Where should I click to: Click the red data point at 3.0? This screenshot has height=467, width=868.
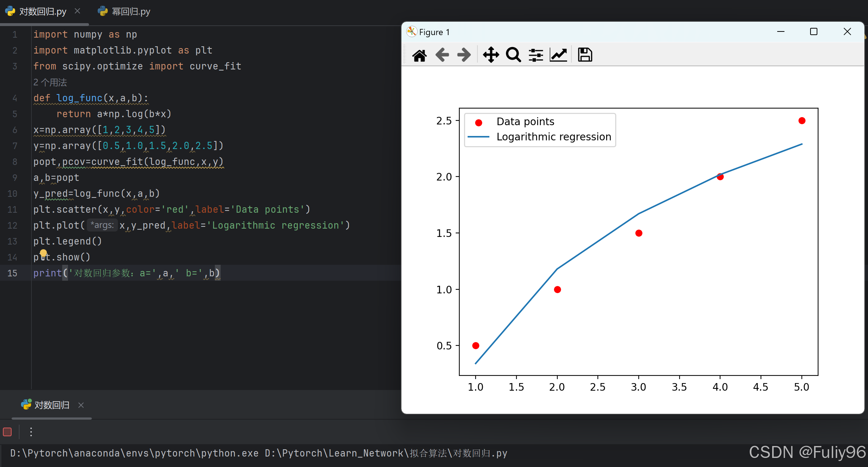[x=639, y=233]
